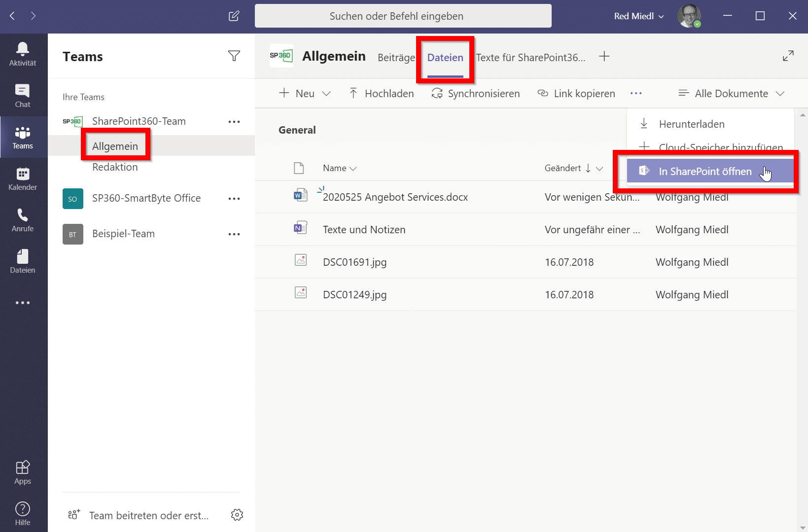Image resolution: width=808 pixels, height=532 pixels.
Task: Open Dateien in the left rail
Action: click(23, 262)
